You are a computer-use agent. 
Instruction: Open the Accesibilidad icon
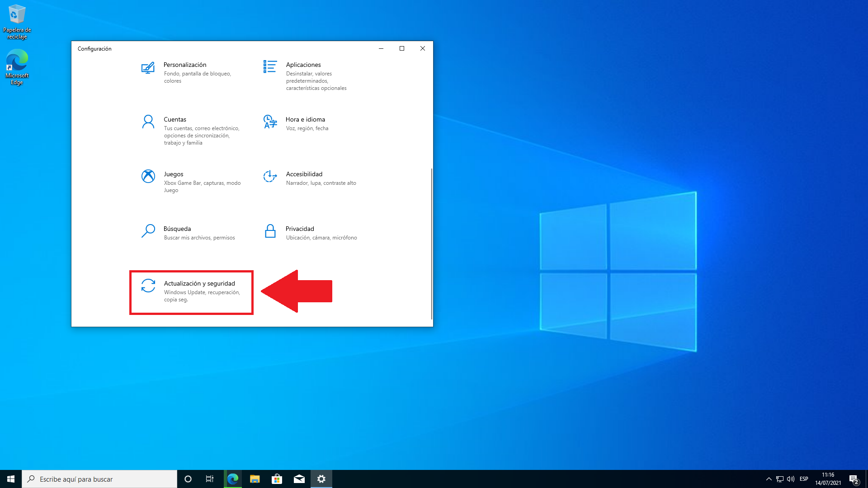pos(270,176)
